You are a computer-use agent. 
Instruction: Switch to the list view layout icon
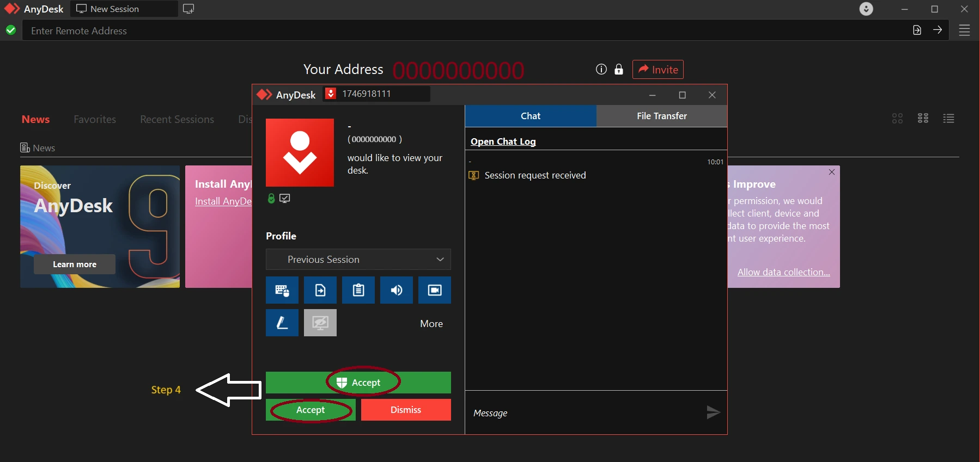click(948, 119)
